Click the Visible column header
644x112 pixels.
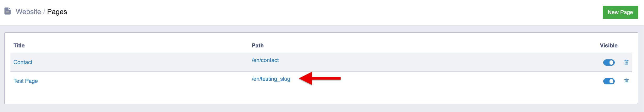point(608,46)
